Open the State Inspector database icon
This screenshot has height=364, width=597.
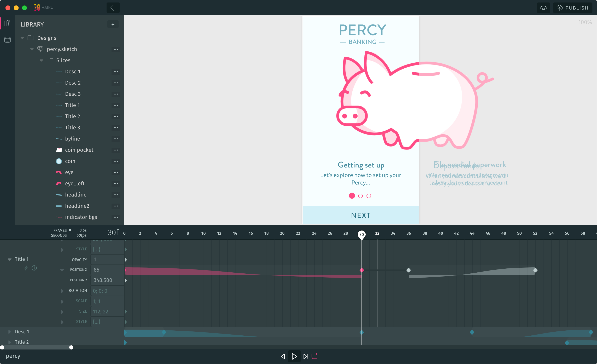point(7,40)
